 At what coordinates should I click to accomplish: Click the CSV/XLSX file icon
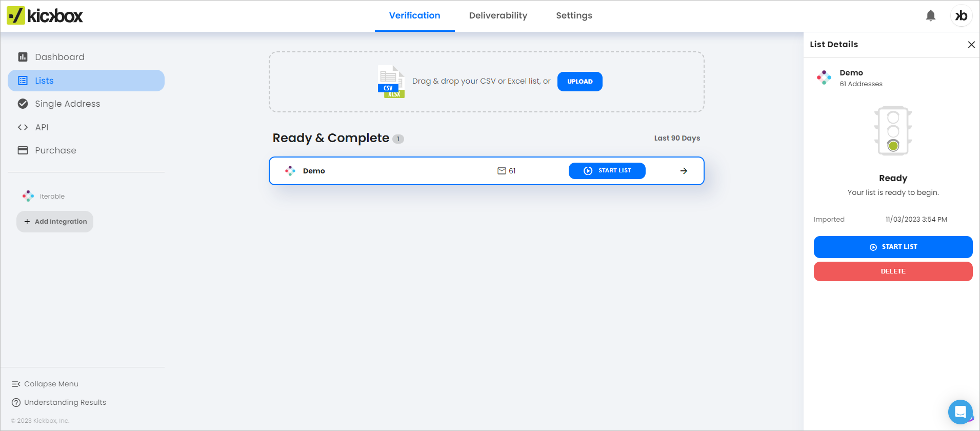(x=391, y=81)
